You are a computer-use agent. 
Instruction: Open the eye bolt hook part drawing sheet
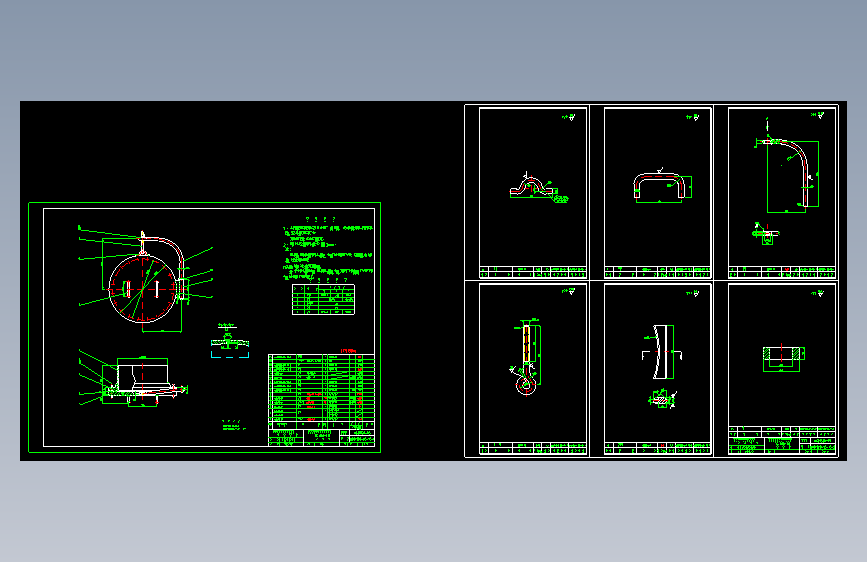(x=533, y=370)
